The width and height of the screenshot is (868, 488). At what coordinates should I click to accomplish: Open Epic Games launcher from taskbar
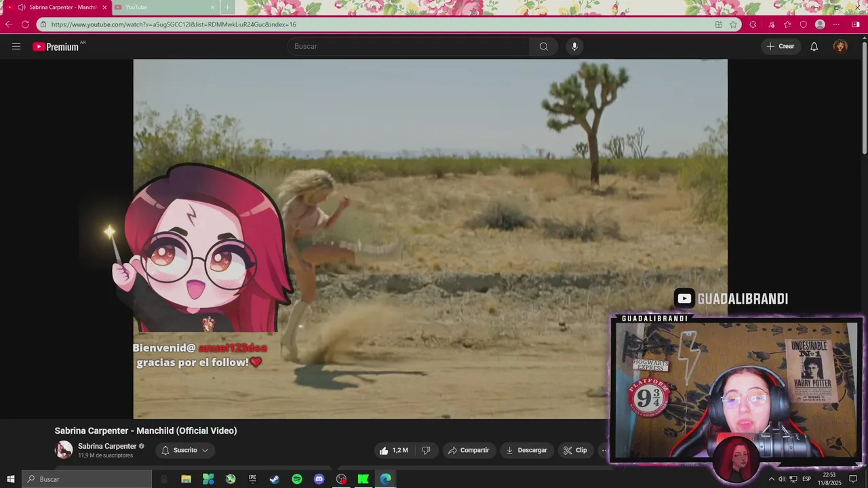252,479
